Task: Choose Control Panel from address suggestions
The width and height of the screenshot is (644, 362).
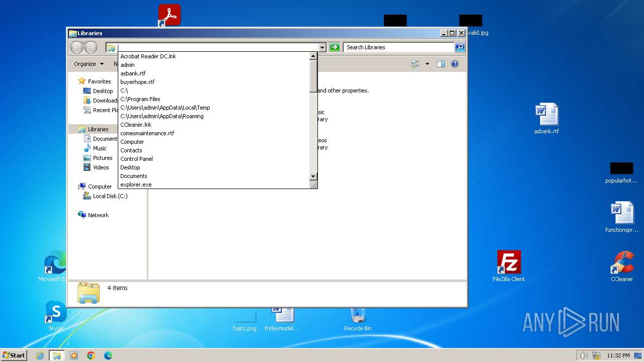Action: click(214, 159)
